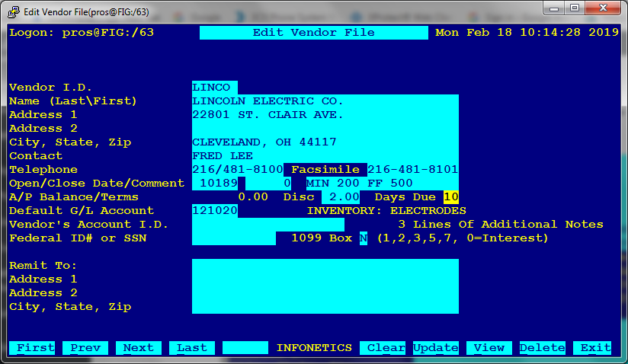Viewport: 628px width, 364px height.
Task: Open the View option
Action: pos(489,348)
